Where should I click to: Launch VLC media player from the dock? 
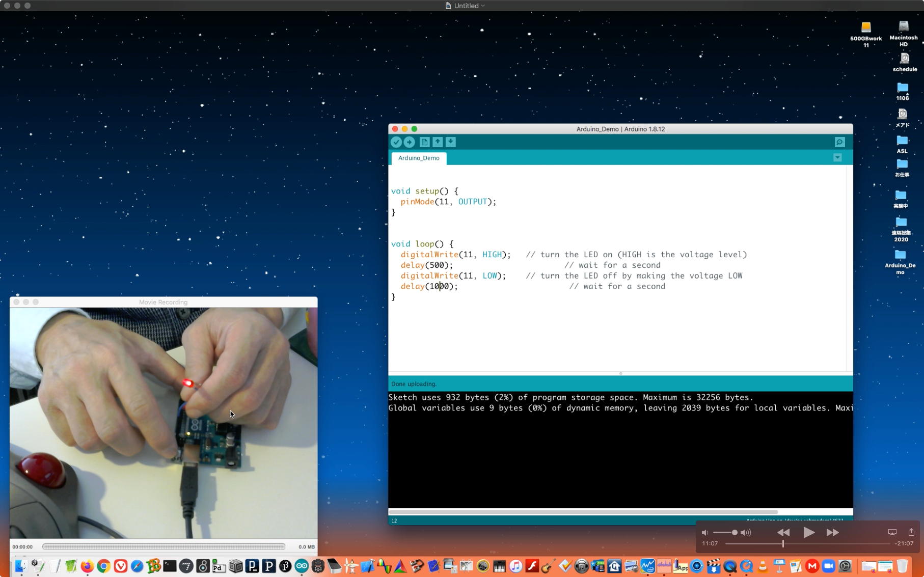[x=763, y=566]
